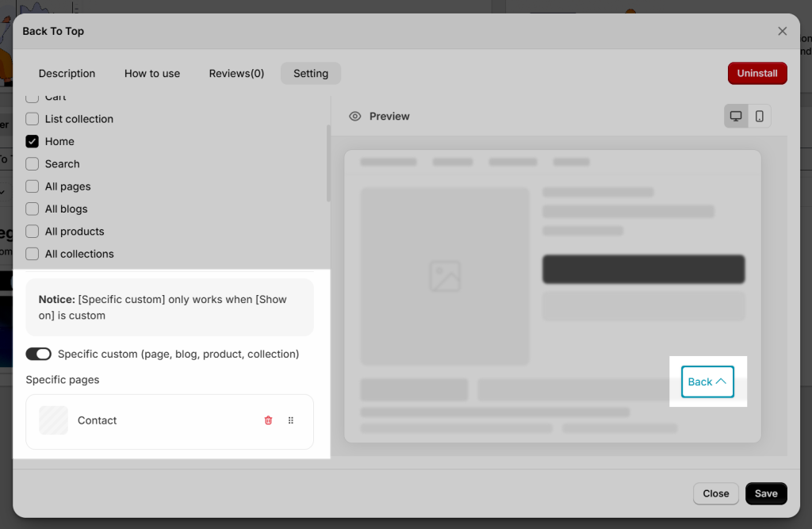The image size is (812, 529).
Task: Save the Back To Top settings
Action: click(x=766, y=494)
